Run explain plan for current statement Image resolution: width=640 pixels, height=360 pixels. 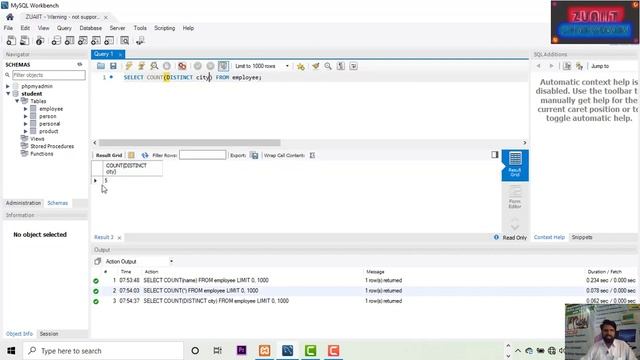154,66
